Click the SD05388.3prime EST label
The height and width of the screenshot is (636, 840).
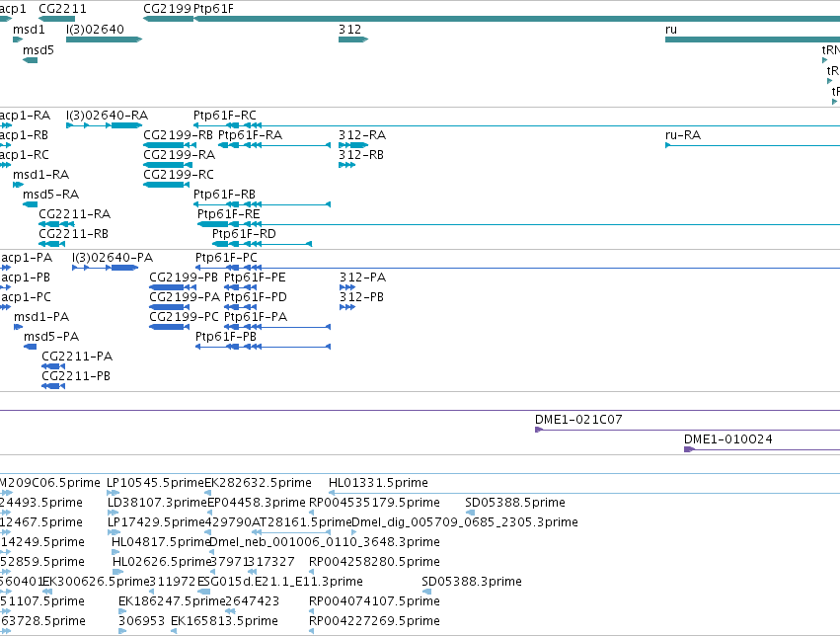[472, 582]
